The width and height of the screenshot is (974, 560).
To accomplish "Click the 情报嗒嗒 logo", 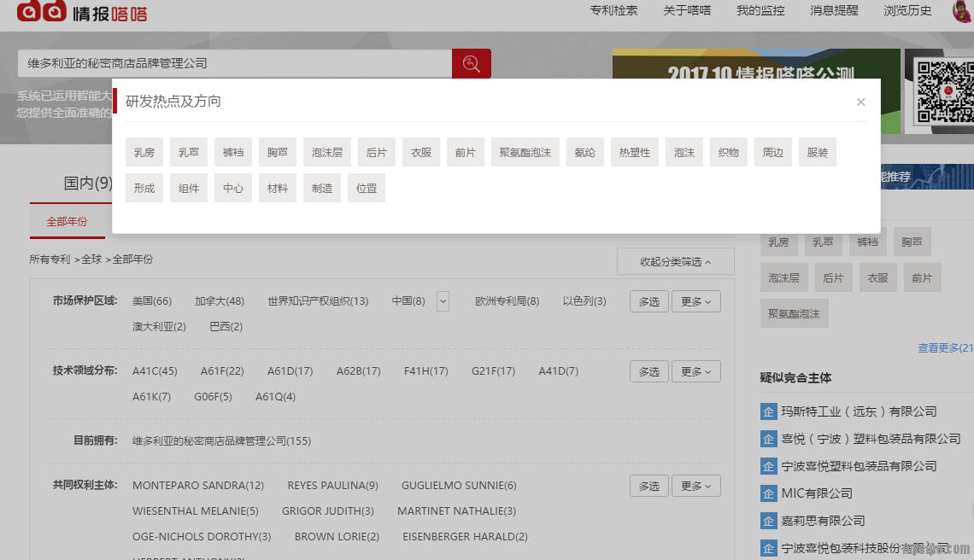I will (x=82, y=12).
